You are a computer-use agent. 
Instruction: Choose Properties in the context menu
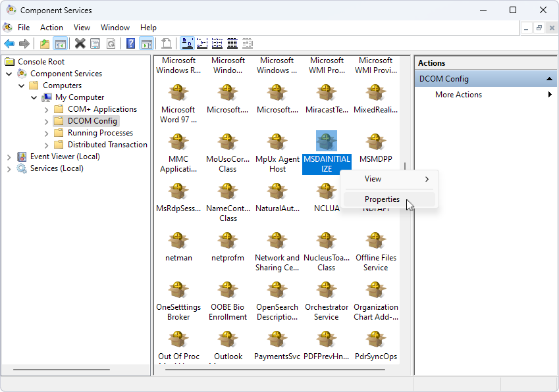click(x=389, y=199)
